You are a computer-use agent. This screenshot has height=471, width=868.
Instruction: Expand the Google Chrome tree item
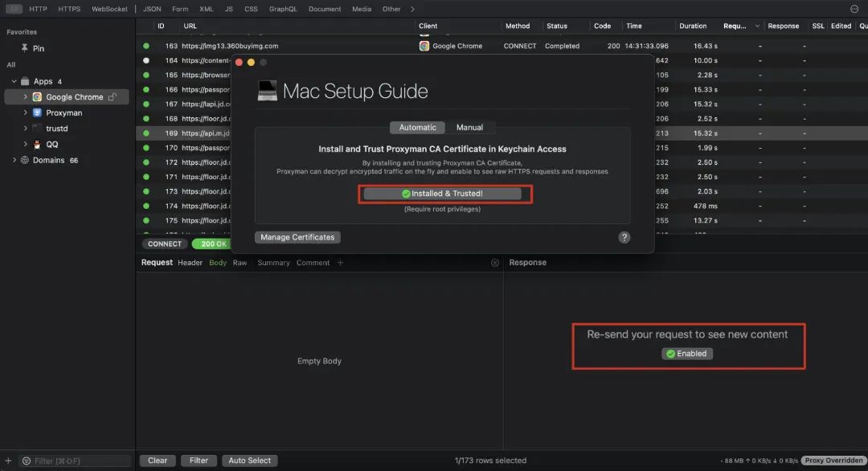(x=25, y=97)
